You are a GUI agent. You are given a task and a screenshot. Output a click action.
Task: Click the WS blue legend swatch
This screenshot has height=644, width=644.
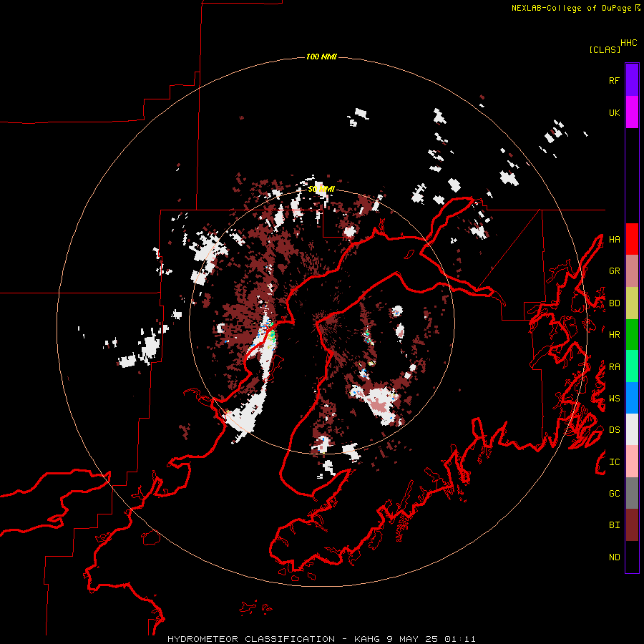pyautogui.click(x=632, y=398)
